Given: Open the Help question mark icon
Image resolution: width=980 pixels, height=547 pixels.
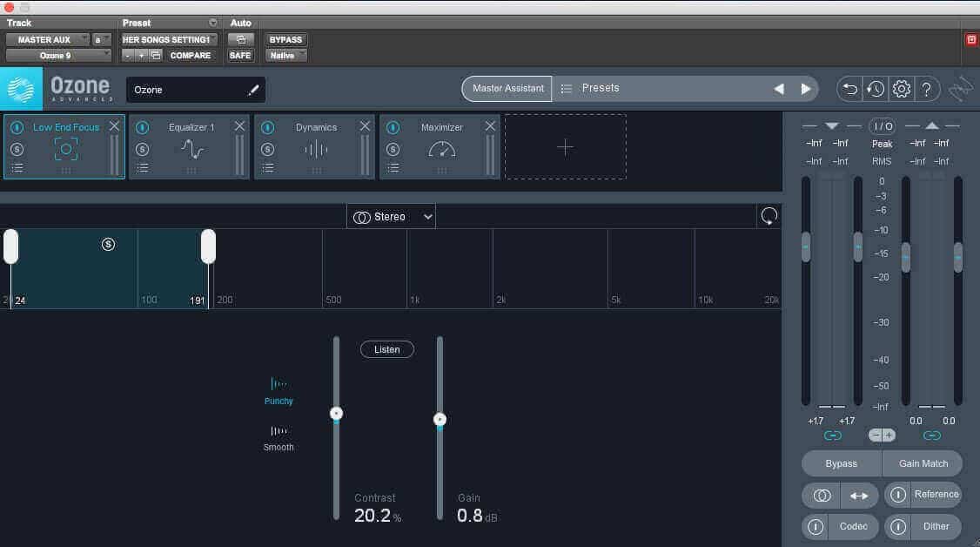Looking at the screenshot, I should [x=927, y=90].
